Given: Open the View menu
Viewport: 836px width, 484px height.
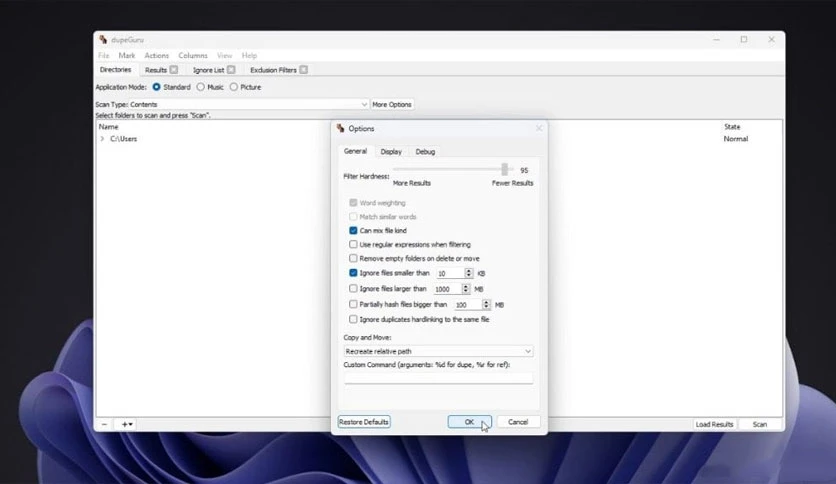Looking at the screenshot, I should pos(224,55).
